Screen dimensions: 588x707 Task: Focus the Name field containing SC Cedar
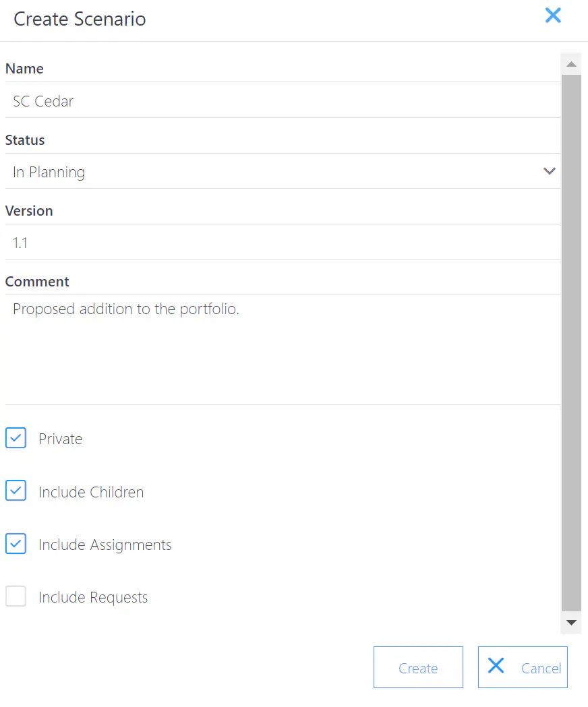(283, 100)
